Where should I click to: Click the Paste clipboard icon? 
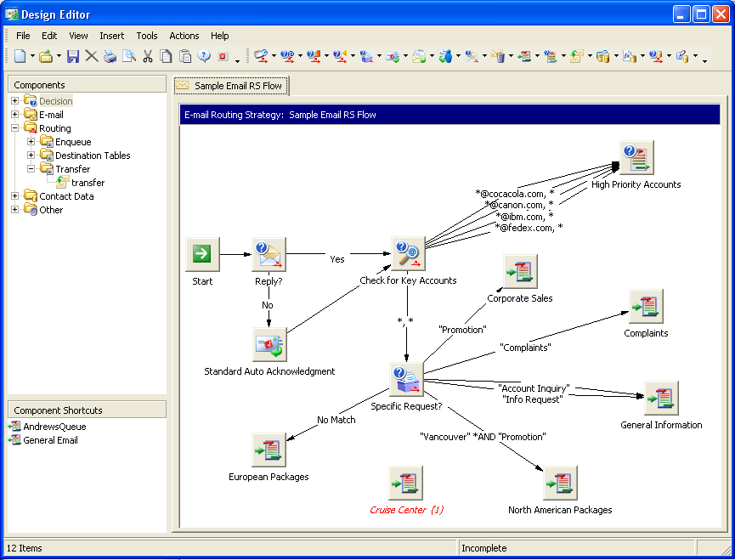pos(185,57)
